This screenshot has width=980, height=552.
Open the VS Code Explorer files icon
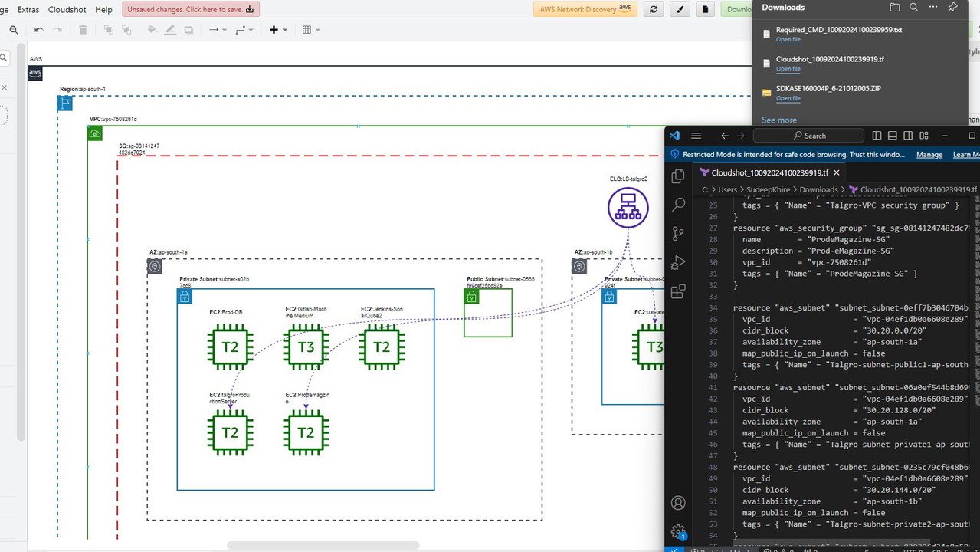[x=678, y=176]
